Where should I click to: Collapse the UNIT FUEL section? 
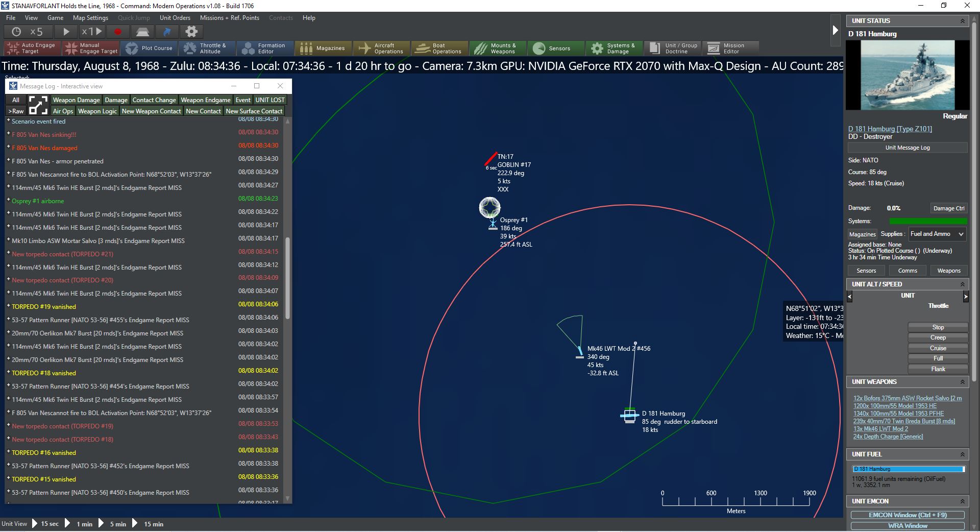[963, 454]
